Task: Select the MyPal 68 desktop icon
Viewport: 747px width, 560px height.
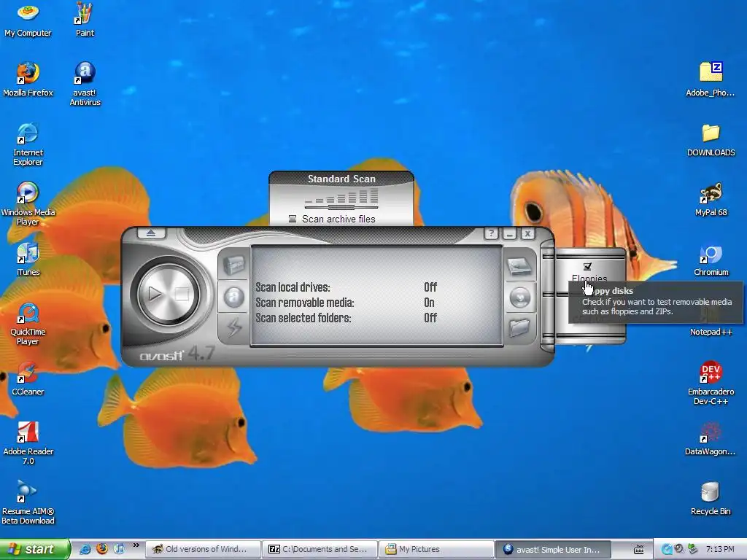Action: 711,199
